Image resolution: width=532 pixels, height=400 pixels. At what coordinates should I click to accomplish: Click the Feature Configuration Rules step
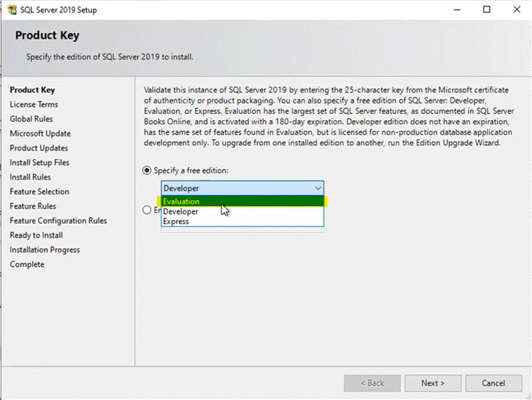58,221
